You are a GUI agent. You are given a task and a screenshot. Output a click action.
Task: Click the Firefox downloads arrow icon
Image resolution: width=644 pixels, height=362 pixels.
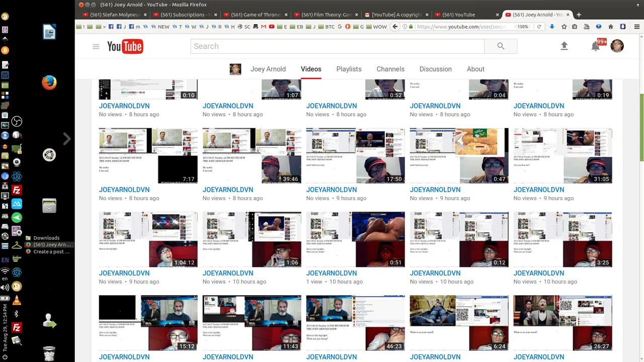pos(552,27)
